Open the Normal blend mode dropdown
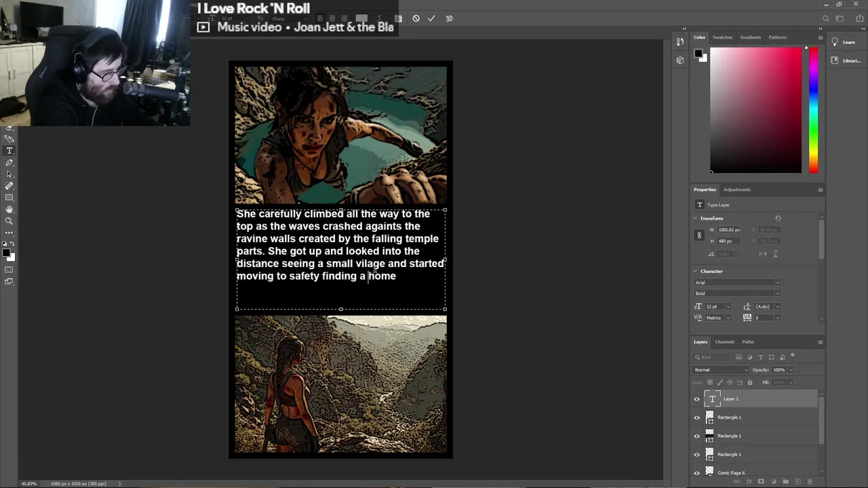The image size is (868, 488). pyautogui.click(x=721, y=370)
